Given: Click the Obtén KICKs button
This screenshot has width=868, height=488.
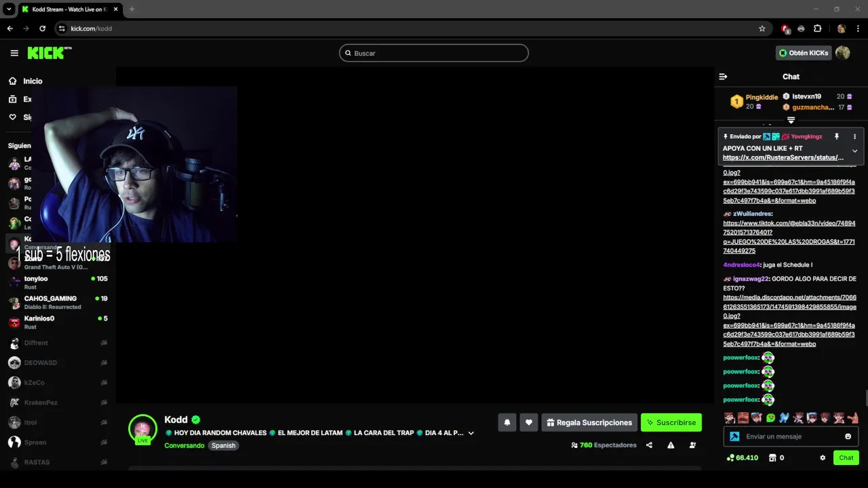Looking at the screenshot, I should pos(804,53).
